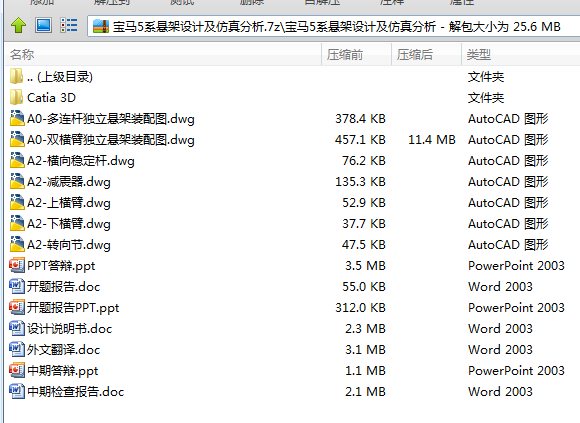Click the 55.0 KB size value
Viewport: 580px width, 423px height.
364,287
